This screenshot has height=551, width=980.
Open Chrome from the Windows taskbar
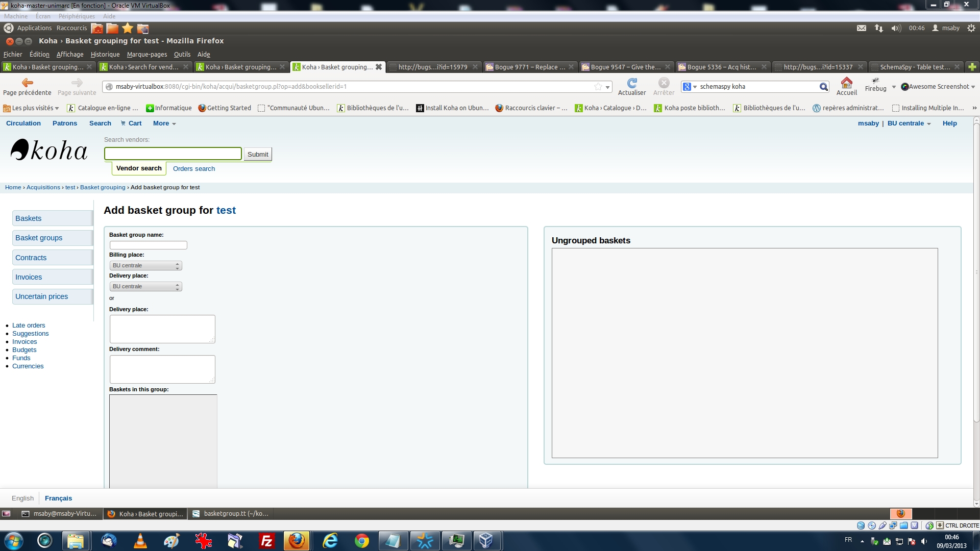tap(361, 541)
